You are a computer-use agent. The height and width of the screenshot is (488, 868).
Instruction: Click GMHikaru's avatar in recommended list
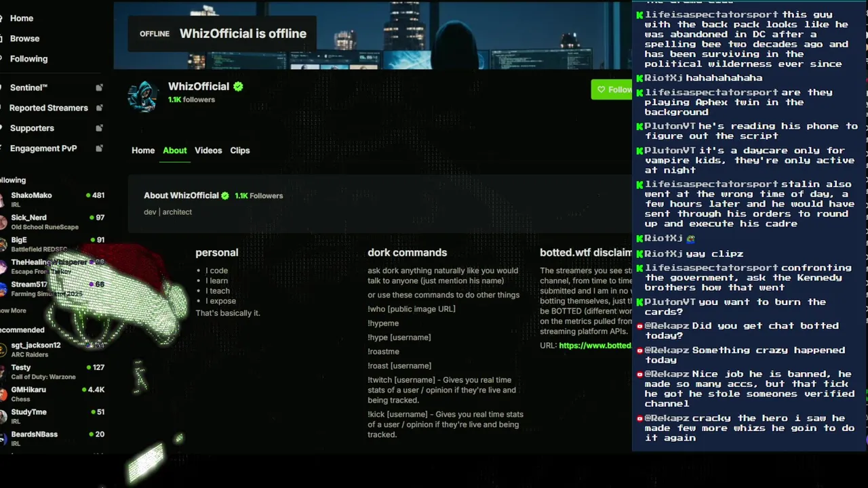click(3, 394)
